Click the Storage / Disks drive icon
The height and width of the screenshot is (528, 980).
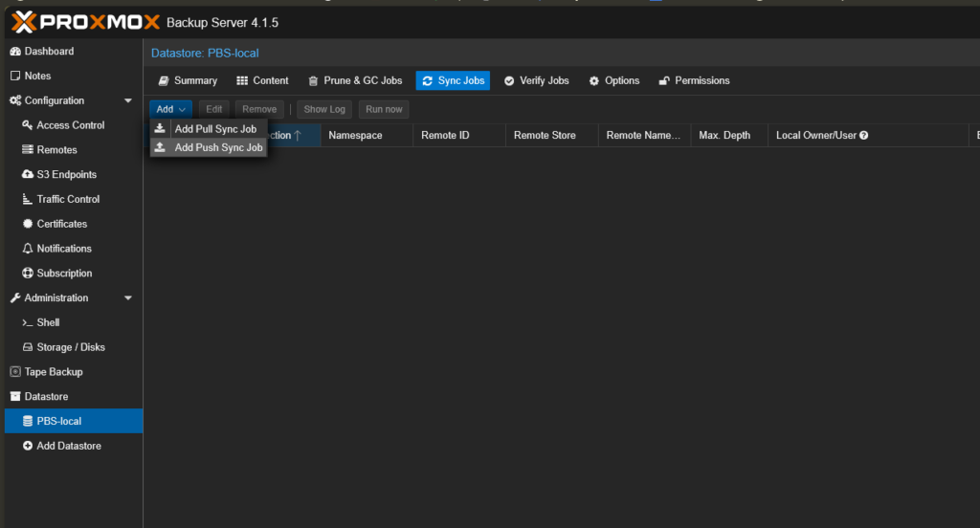[x=28, y=347]
